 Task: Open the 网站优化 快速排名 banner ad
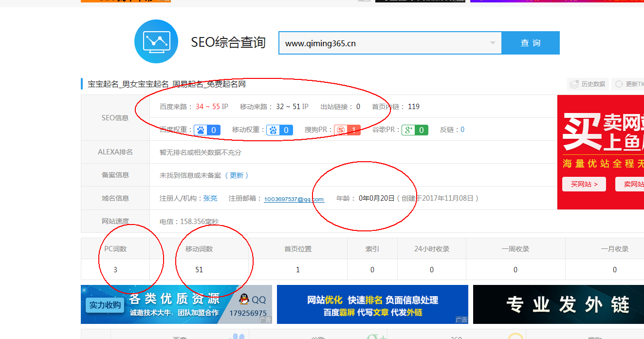(372, 304)
